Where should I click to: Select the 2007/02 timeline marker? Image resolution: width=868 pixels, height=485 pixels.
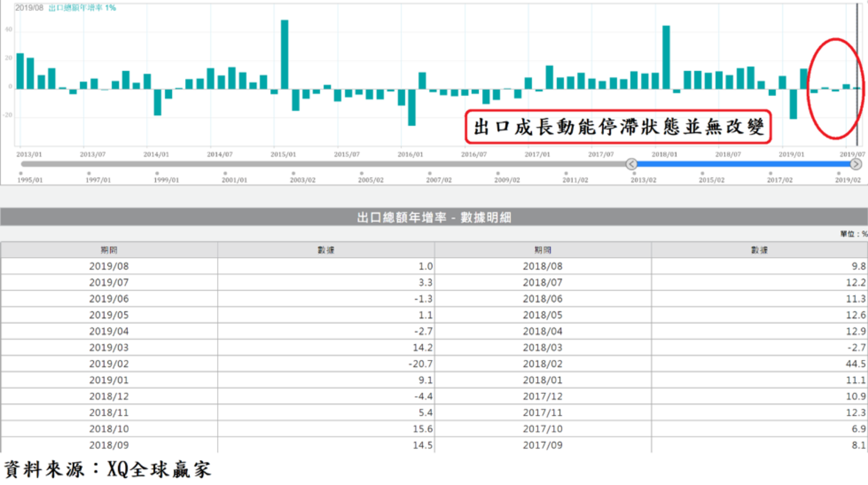(x=429, y=174)
